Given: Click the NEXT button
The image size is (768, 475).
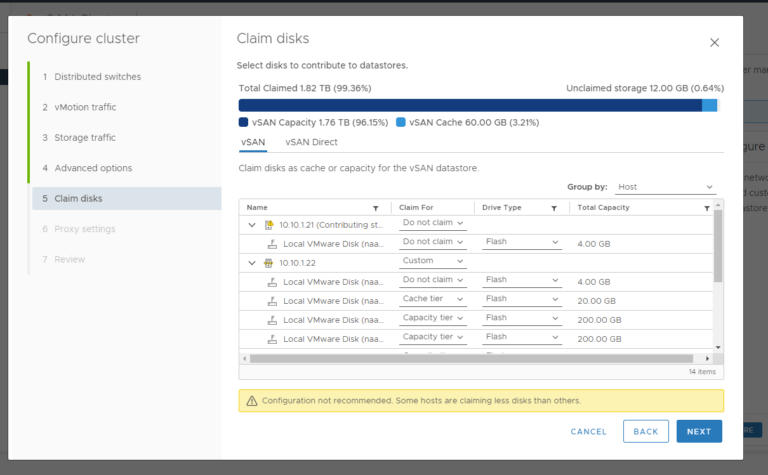Looking at the screenshot, I should (699, 431).
